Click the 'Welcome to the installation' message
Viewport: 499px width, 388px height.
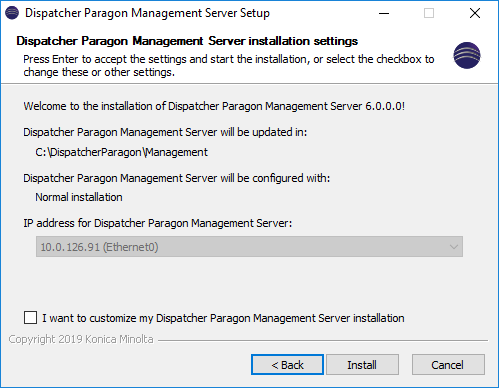214,106
